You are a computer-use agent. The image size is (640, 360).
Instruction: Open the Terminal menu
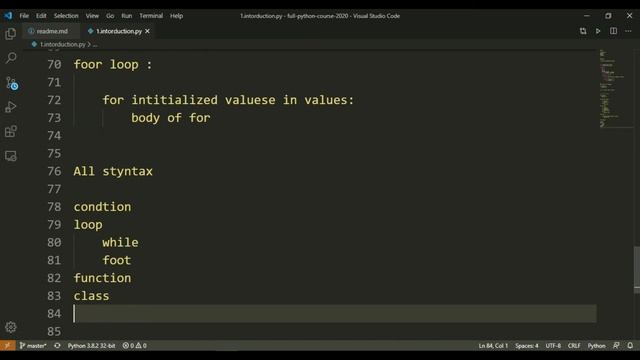(x=151, y=16)
